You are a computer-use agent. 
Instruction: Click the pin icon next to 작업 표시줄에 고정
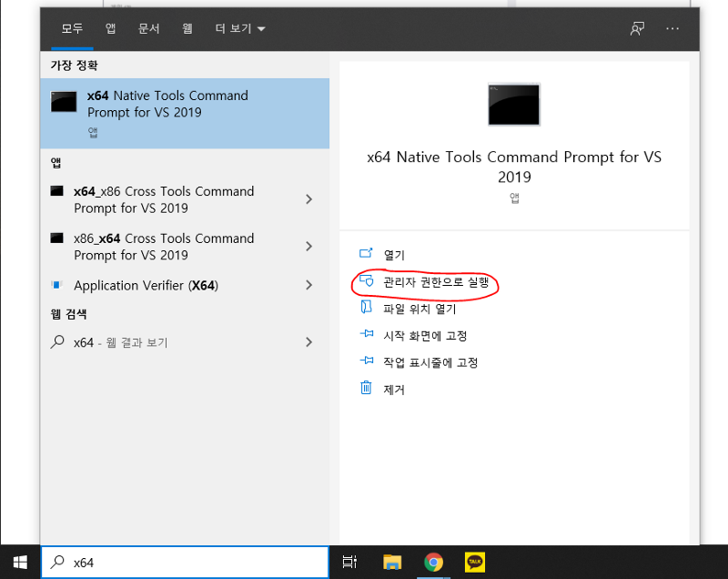point(367,361)
